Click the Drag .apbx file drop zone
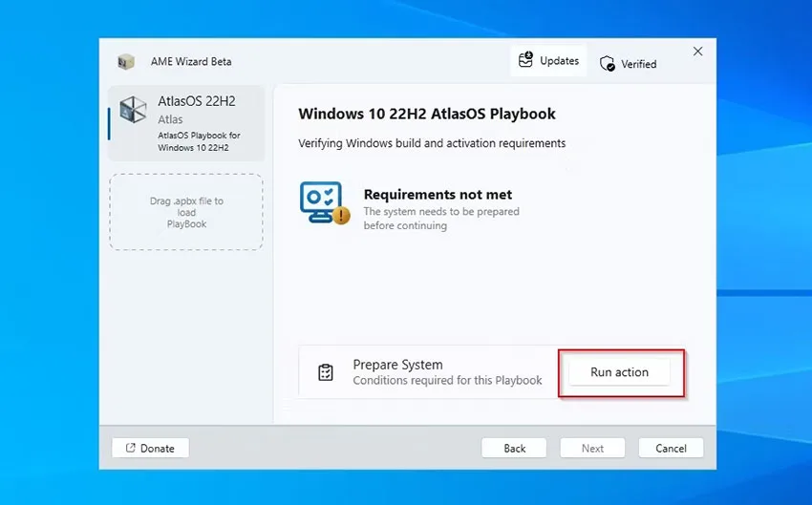Viewport: 812px width, 505px height. pyautogui.click(x=186, y=212)
